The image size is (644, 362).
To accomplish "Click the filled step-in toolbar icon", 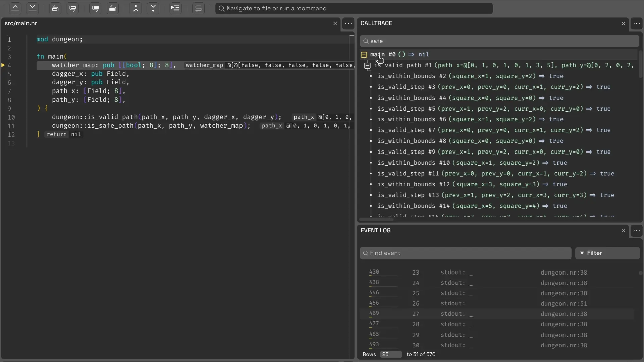I will (96, 8).
